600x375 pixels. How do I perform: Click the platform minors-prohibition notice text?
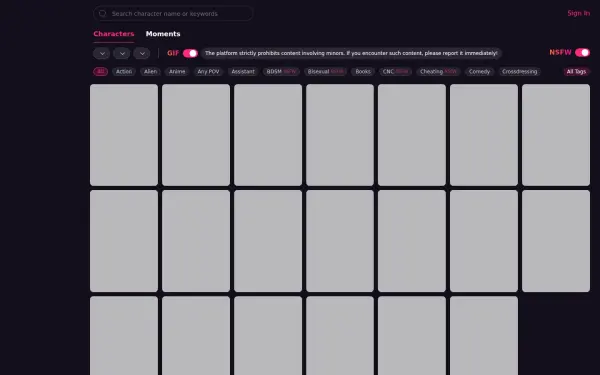coord(351,53)
